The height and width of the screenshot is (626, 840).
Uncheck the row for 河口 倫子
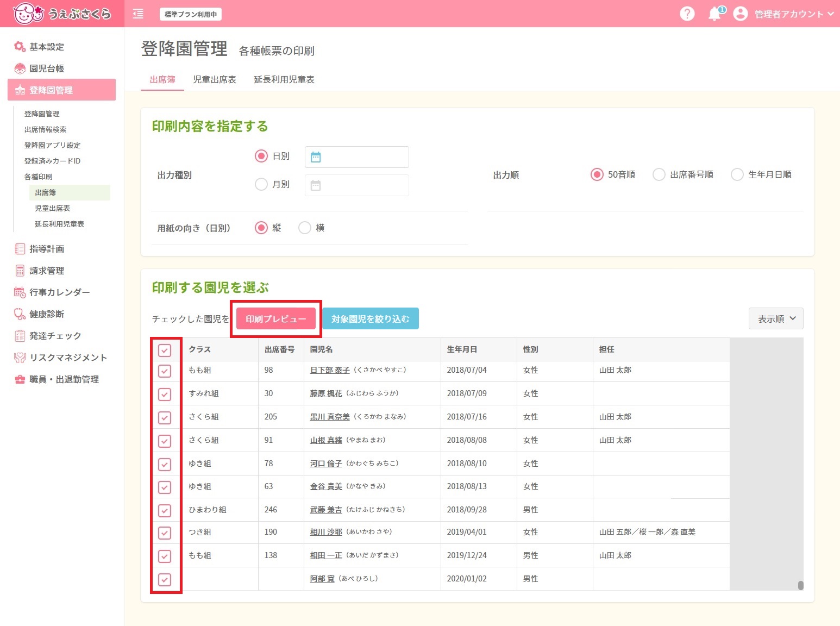[x=165, y=465]
